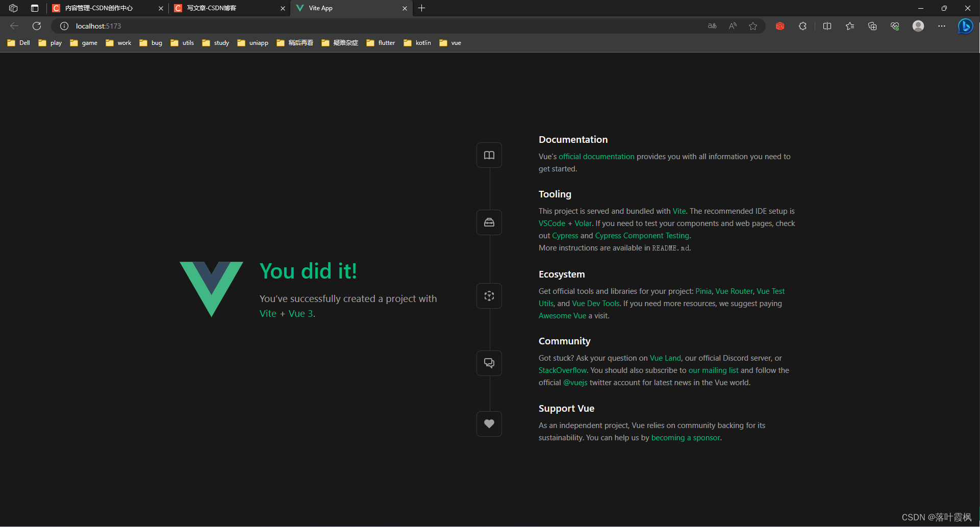Screen dimensions: 980x527
Task: Follow the Vite link under Tooling
Action: [x=679, y=211]
